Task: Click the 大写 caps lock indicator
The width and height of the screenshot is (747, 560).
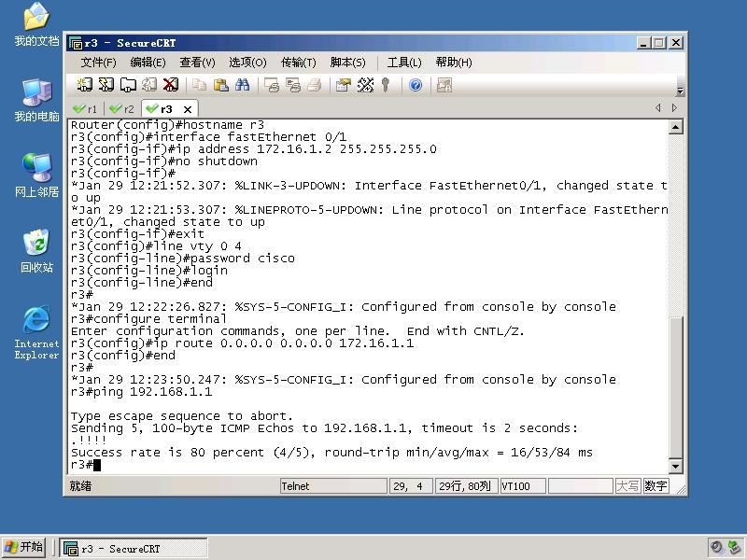Action: point(627,486)
